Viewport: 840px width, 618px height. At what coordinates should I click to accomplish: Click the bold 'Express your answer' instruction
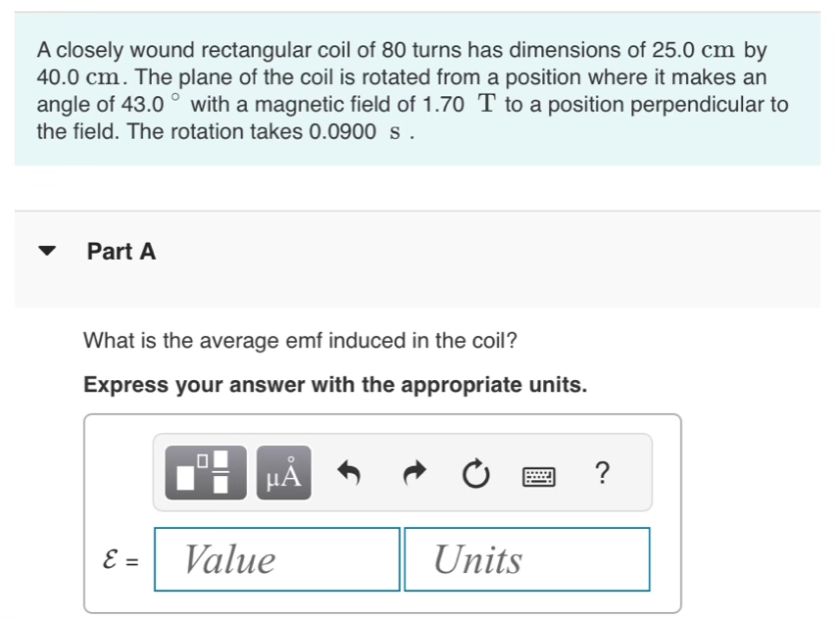(x=335, y=384)
